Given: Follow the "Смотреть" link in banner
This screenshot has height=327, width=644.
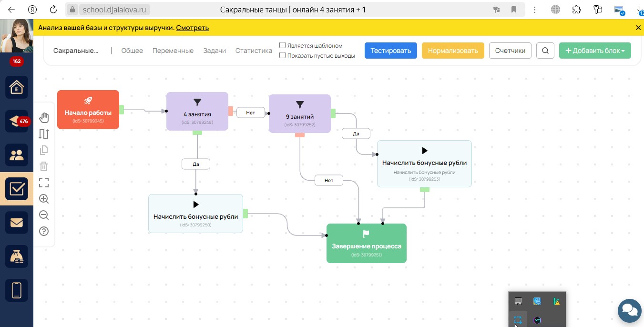Looking at the screenshot, I should coord(193,28).
